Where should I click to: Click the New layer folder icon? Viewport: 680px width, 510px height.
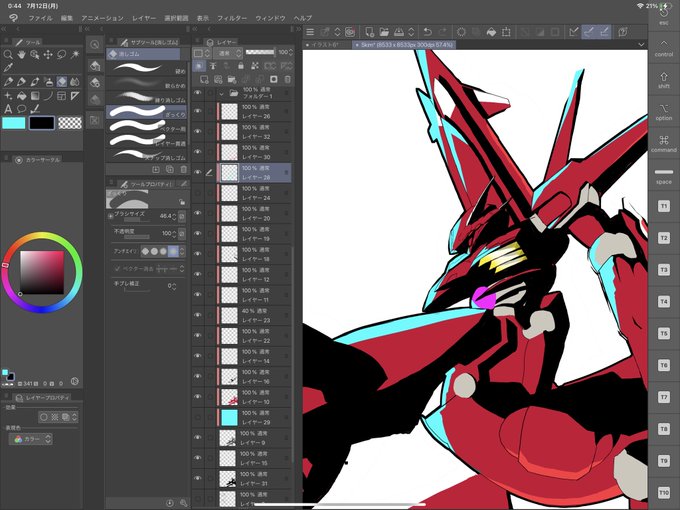tap(232, 79)
